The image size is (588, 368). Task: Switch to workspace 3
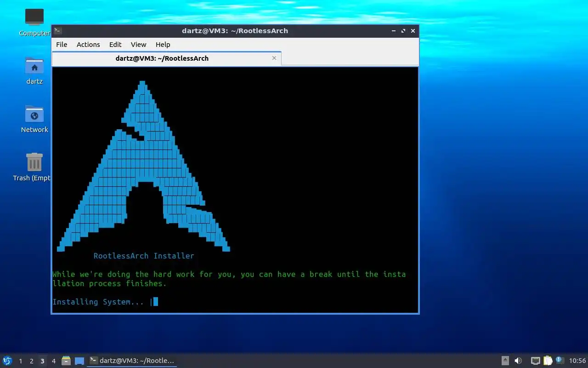(x=42, y=361)
